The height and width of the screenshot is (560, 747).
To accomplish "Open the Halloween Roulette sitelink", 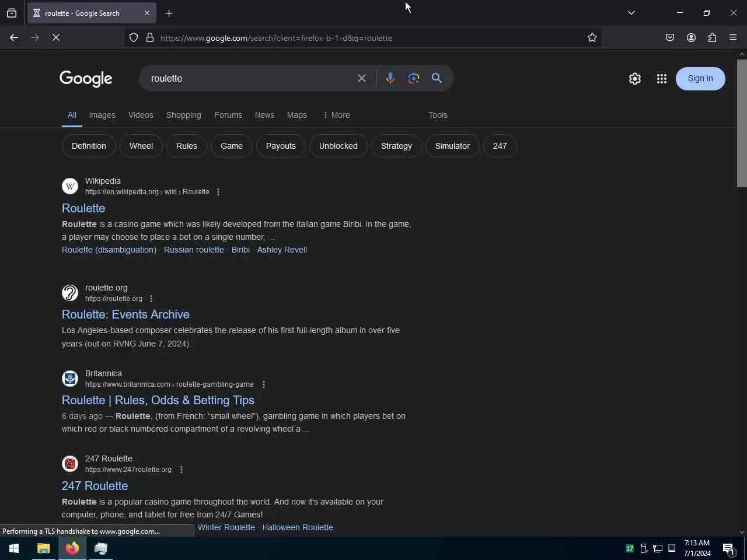I will (x=298, y=527).
